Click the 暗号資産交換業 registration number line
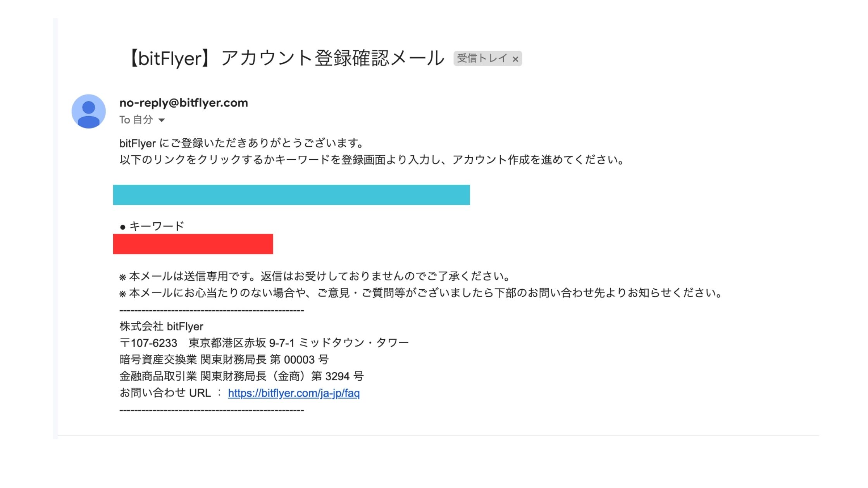 [x=224, y=359]
